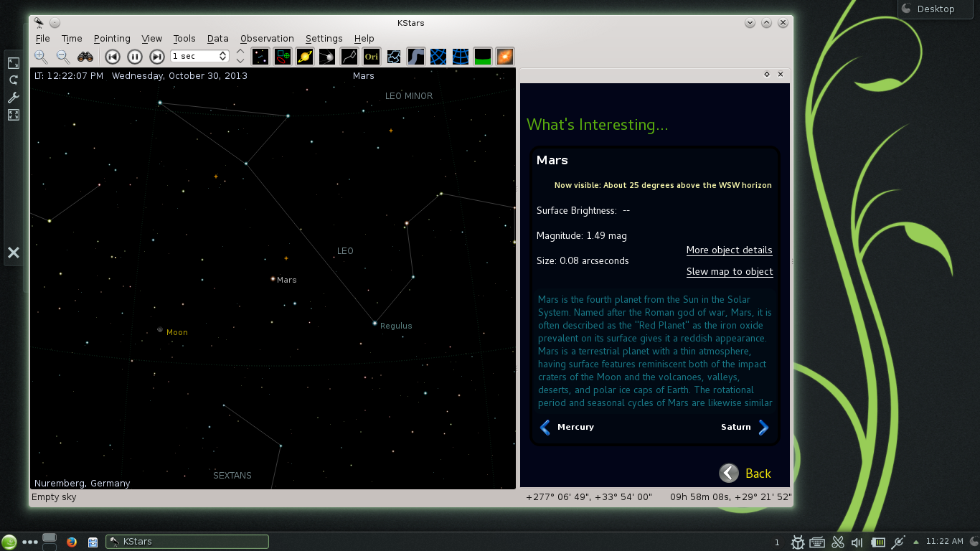
Task: Open the Pointing menu
Action: [x=112, y=39]
